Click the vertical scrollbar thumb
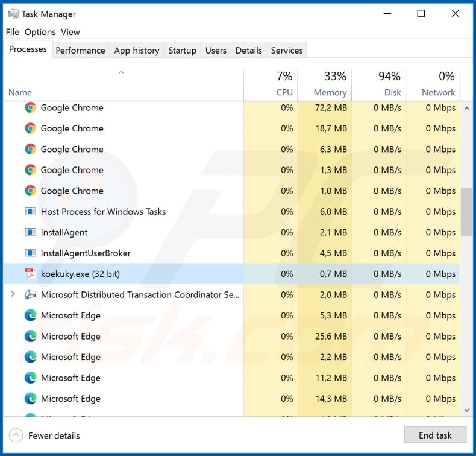The image size is (476, 456). [x=466, y=212]
